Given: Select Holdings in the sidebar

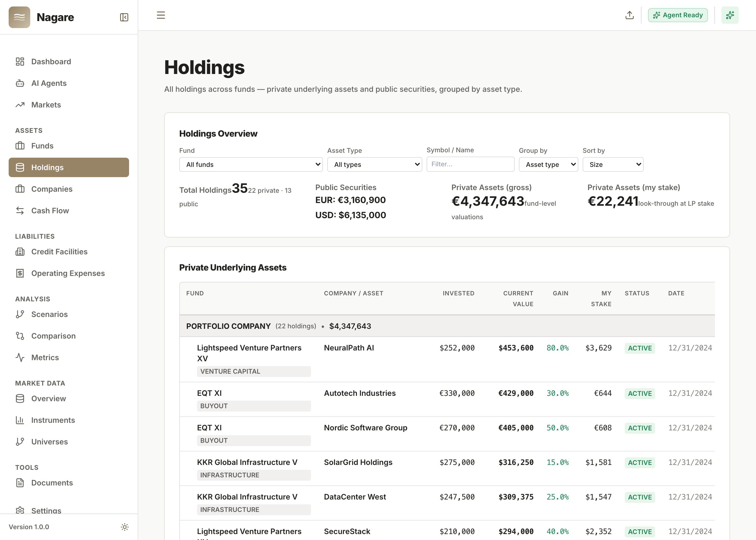Looking at the screenshot, I should point(69,167).
